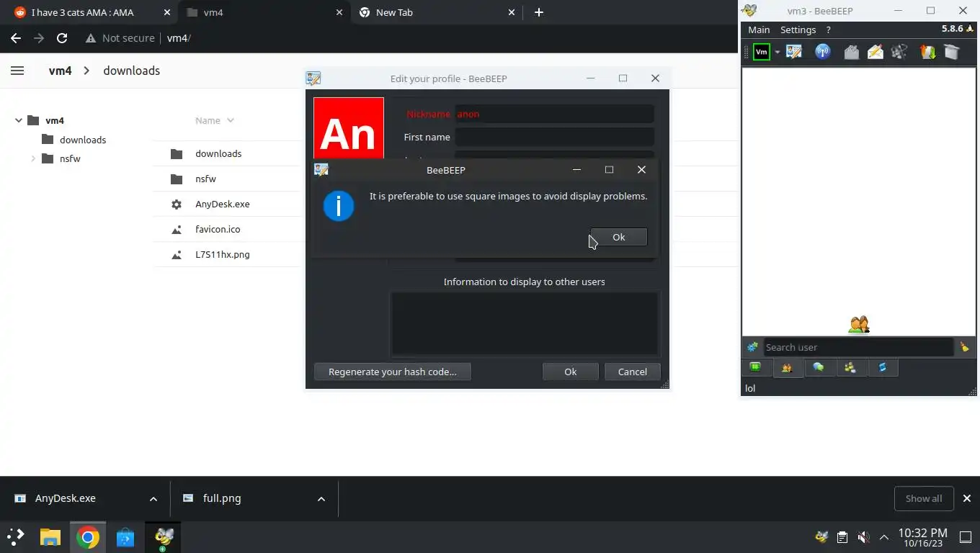Click the Name column sort arrow
The width and height of the screenshot is (980, 553).
pyautogui.click(x=231, y=120)
